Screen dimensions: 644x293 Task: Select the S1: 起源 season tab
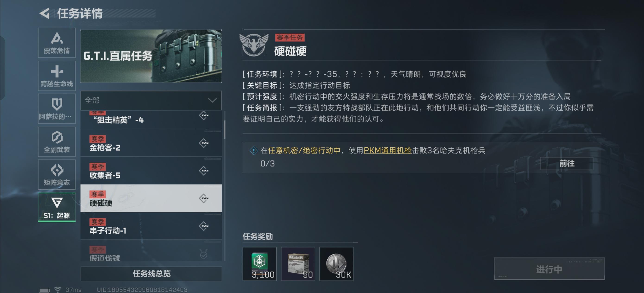(x=57, y=207)
